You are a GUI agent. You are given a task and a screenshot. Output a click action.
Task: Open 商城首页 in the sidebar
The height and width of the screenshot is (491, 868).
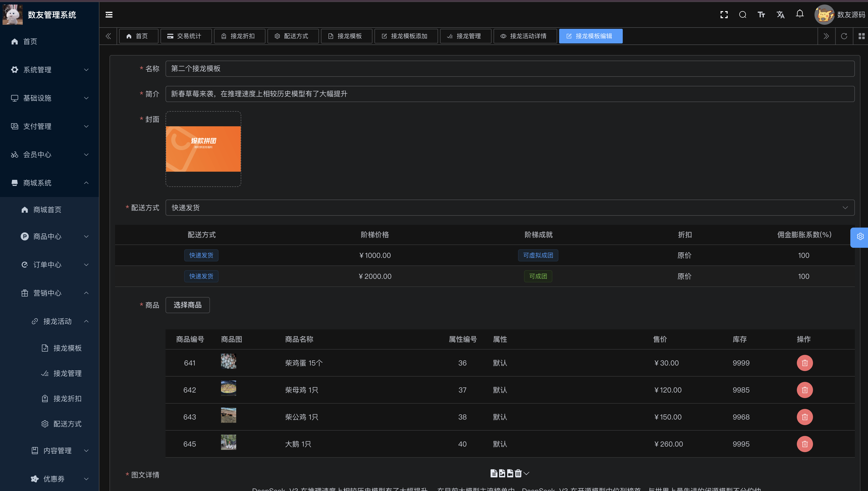tap(49, 210)
